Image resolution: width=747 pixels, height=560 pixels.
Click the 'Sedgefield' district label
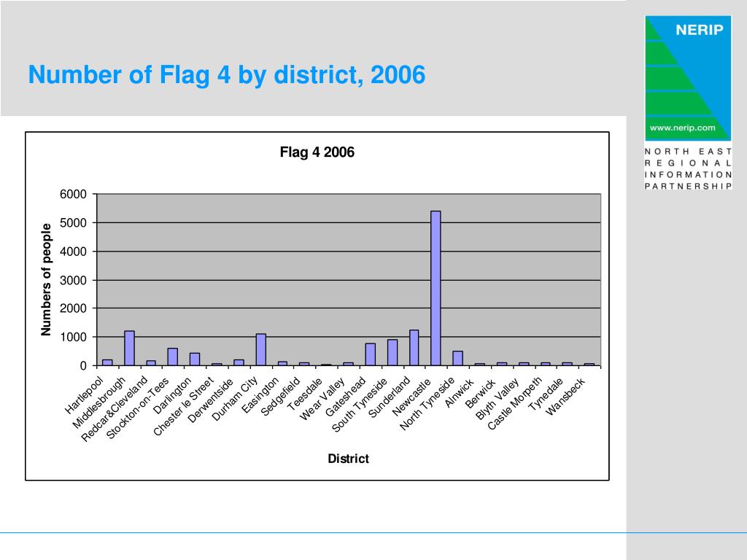pyautogui.click(x=281, y=397)
